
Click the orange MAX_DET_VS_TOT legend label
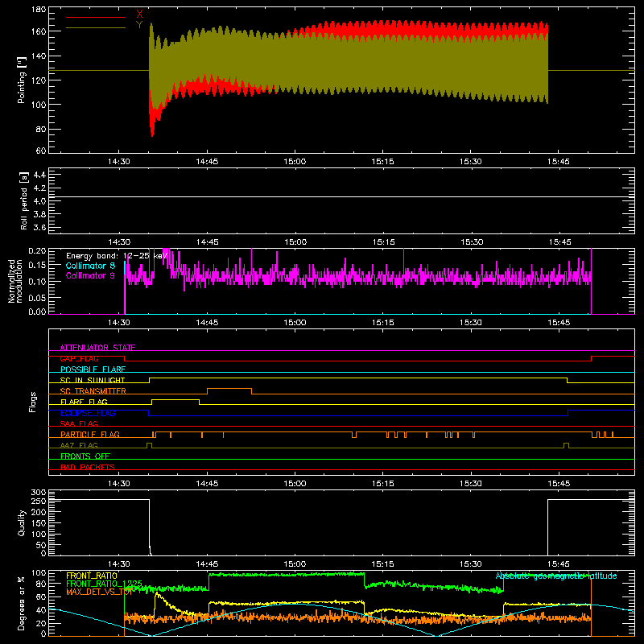click(x=99, y=592)
